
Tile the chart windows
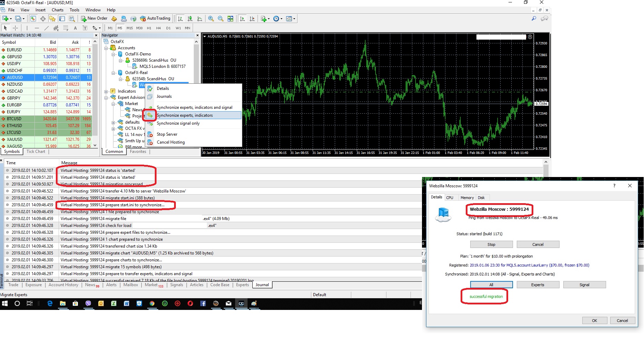pos(230,19)
